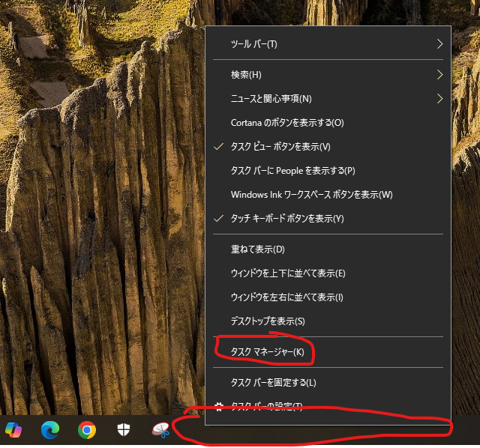Open Copilot from the taskbar
Screen dimensions: 480x448
[x=13, y=430]
